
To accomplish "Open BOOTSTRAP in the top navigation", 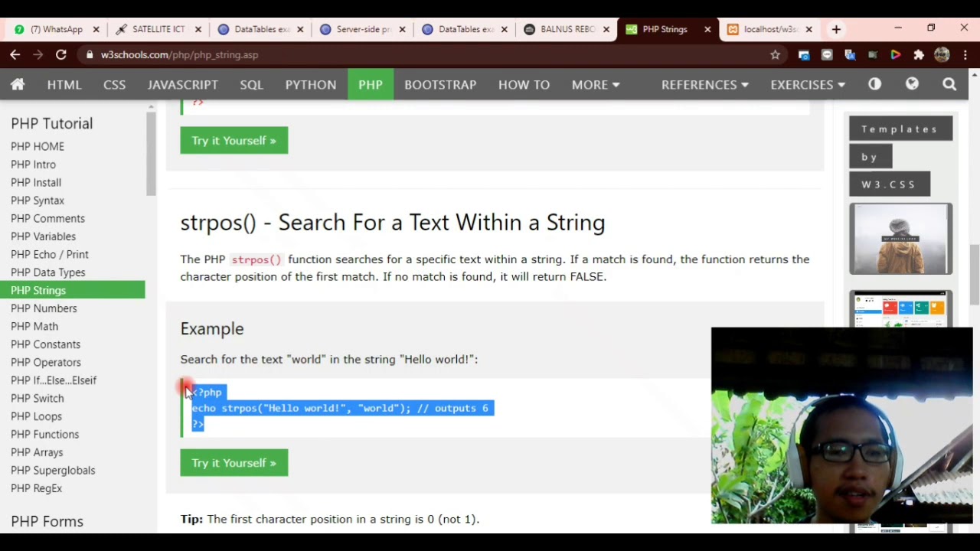I will 440,84.
